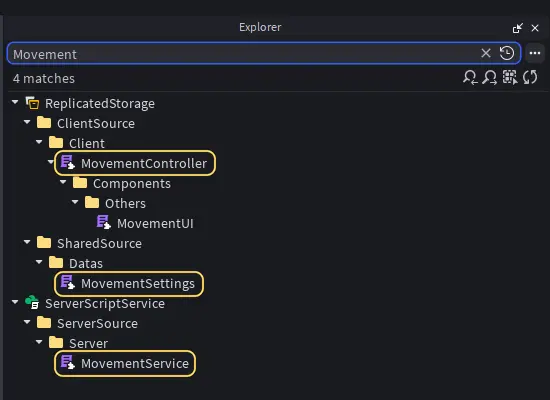Collapse the Server folder arrow
Screen dimensions: 550x400
[39, 342]
